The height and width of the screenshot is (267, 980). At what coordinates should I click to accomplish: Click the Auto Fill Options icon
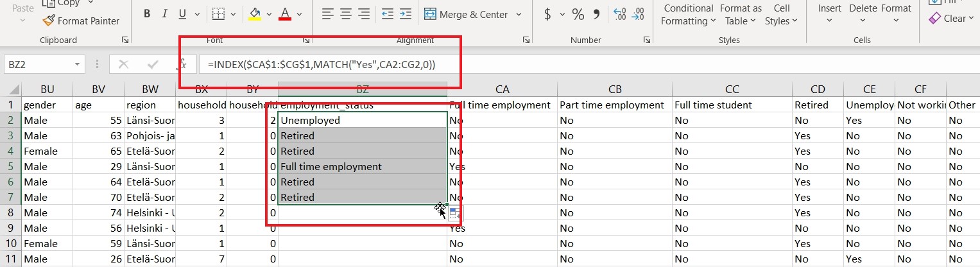pyautogui.click(x=454, y=214)
